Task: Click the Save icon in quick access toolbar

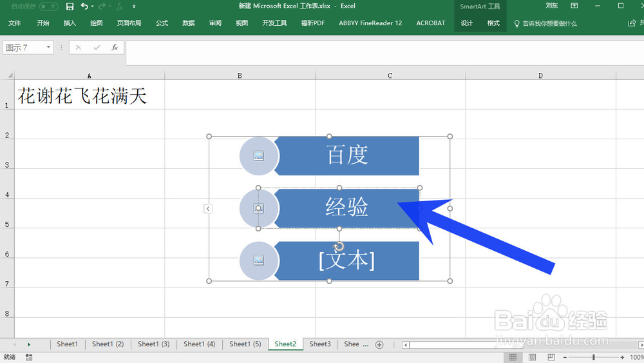Action: [x=70, y=6]
